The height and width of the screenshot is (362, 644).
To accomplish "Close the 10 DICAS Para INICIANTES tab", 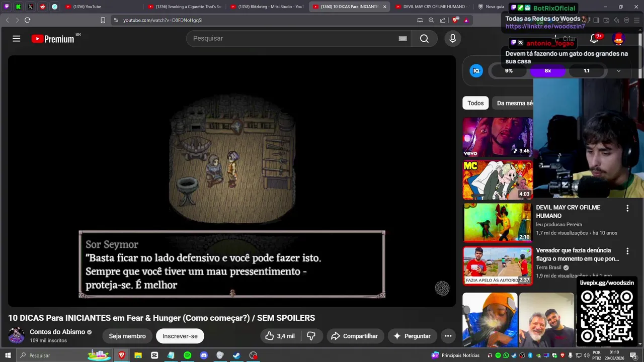I will 385,7.
